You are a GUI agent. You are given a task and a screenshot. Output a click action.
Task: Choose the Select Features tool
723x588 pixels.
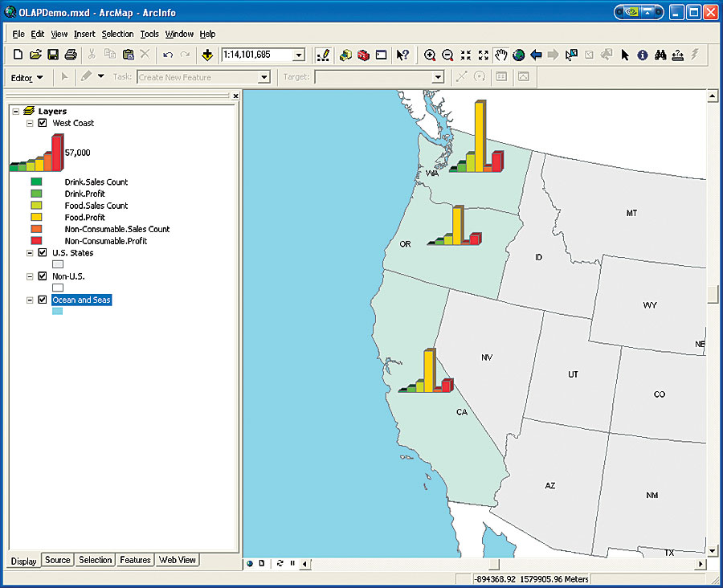pyautogui.click(x=572, y=55)
